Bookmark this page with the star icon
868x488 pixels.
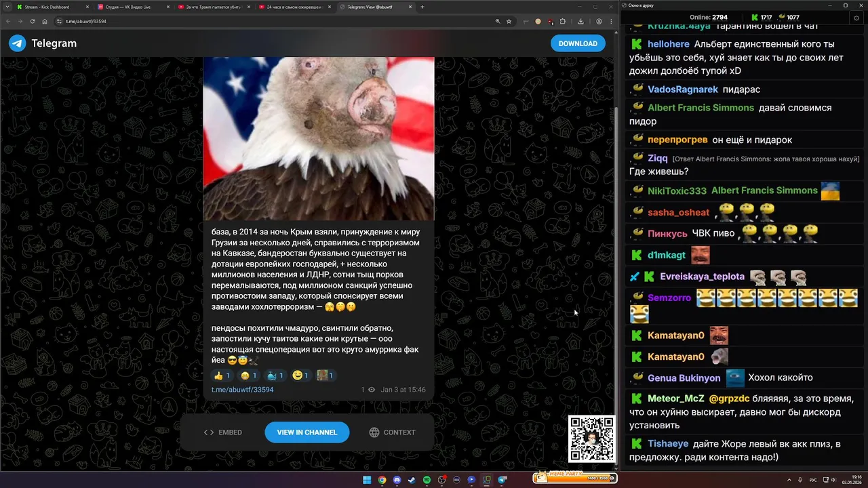[x=509, y=21]
